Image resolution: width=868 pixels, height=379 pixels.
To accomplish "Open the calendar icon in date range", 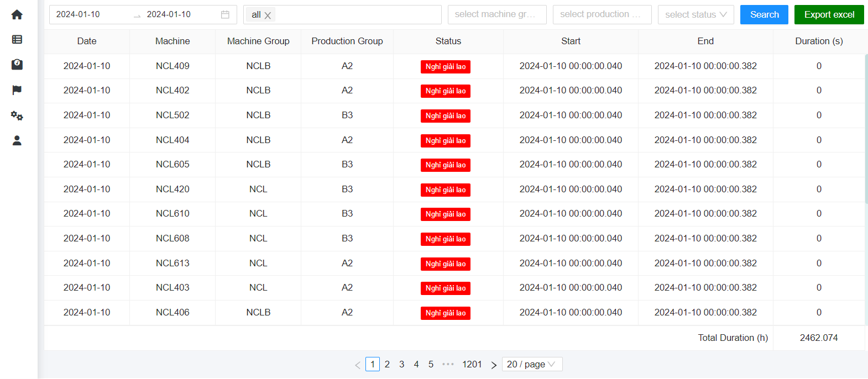I will coord(225,15).
